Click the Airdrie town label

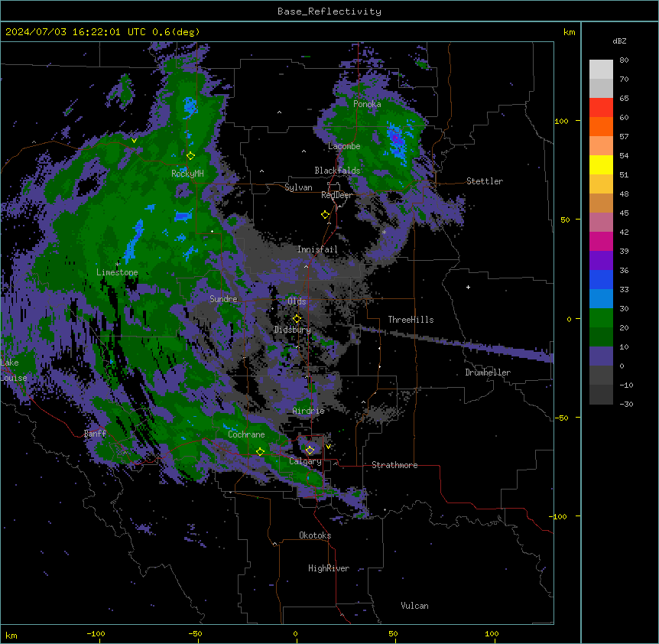pyautogui.click(x=309, y=411)
